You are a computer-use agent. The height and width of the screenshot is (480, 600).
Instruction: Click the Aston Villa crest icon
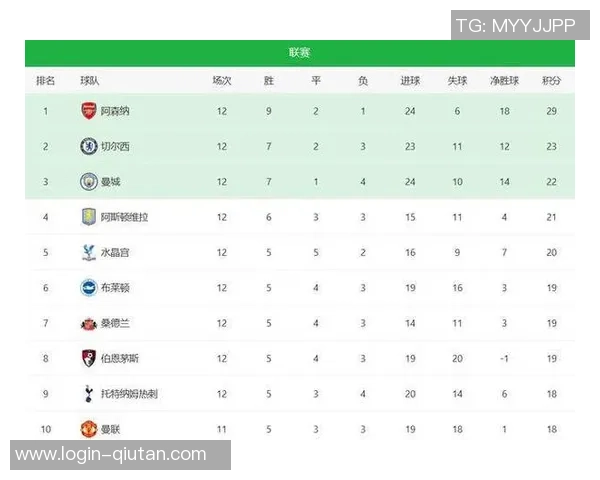click(88, 217)
